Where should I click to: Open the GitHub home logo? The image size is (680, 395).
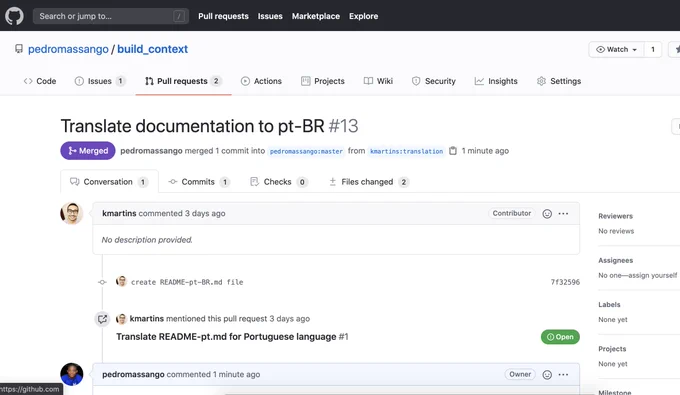click(x=14, y=16)
